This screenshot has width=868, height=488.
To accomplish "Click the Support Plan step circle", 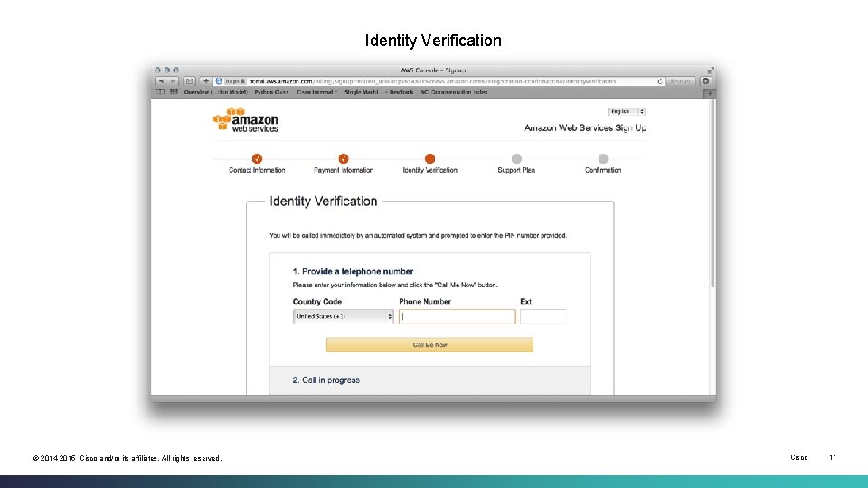I will tap(516, 159).
